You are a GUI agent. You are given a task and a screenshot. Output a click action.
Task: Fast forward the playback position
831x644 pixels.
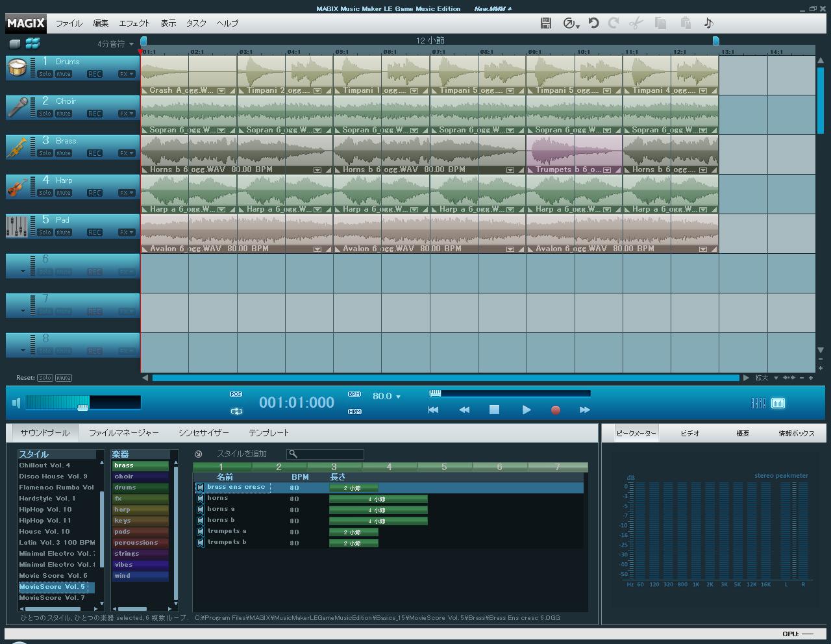585,410
